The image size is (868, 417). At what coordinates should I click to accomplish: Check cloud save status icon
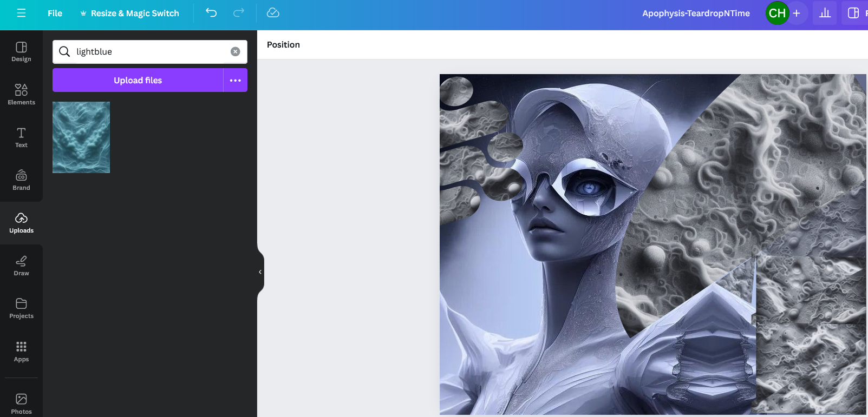[x=273, y=13]
